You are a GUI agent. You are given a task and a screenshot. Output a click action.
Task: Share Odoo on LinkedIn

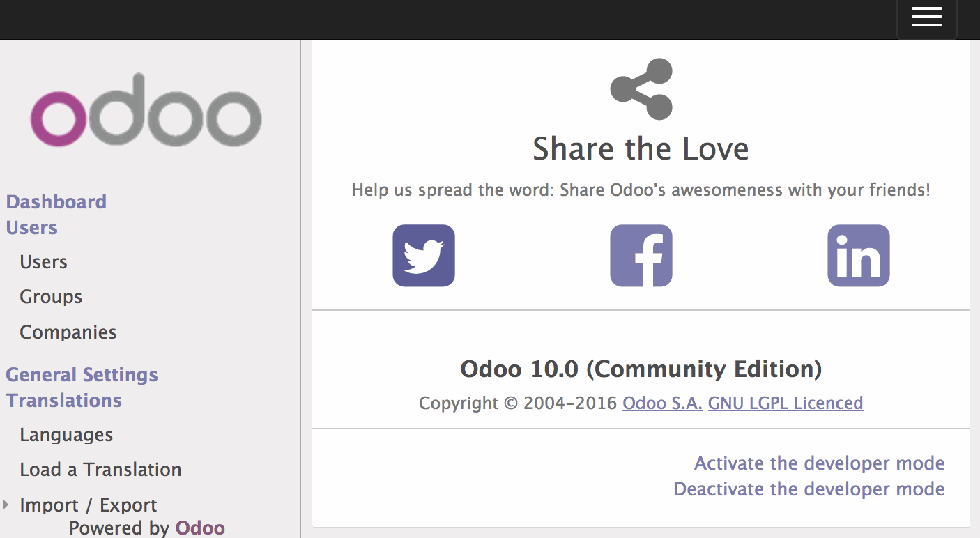tap(859, 256)
